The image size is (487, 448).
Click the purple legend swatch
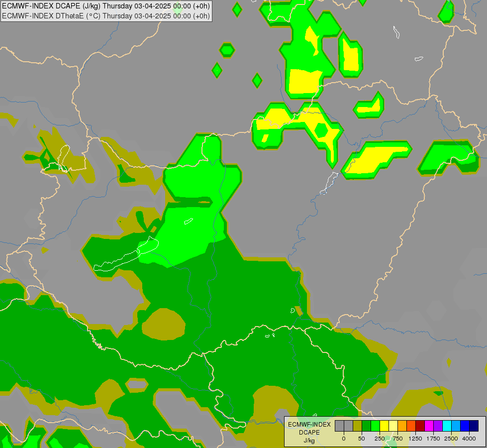(x=438, y=426)
